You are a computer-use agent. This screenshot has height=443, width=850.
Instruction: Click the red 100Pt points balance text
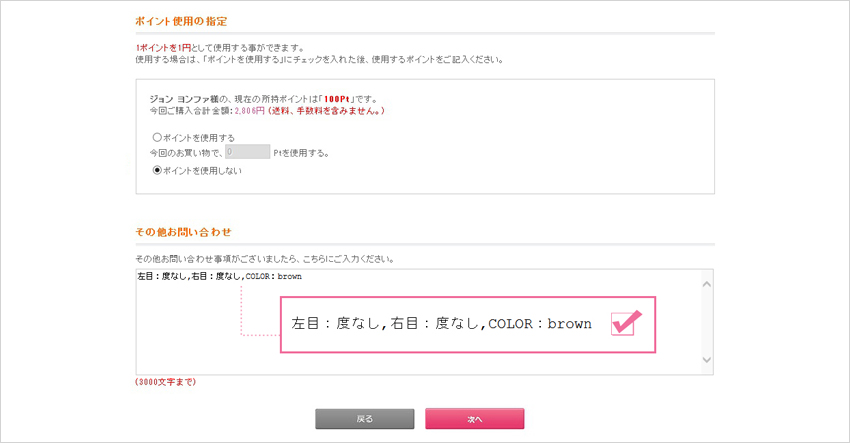(337, 99)
